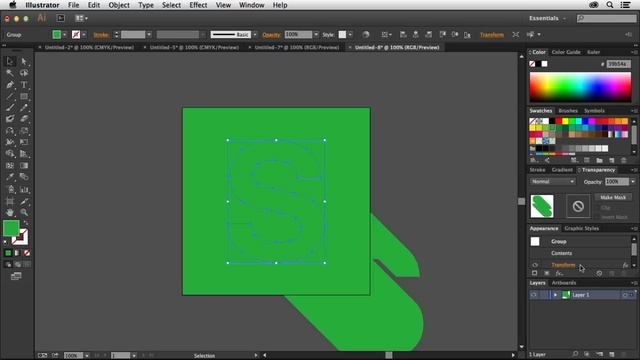The height and width of the screenshot is (360, 640).
Task: Switch to the Swatches tab
Action: point(540,111)
